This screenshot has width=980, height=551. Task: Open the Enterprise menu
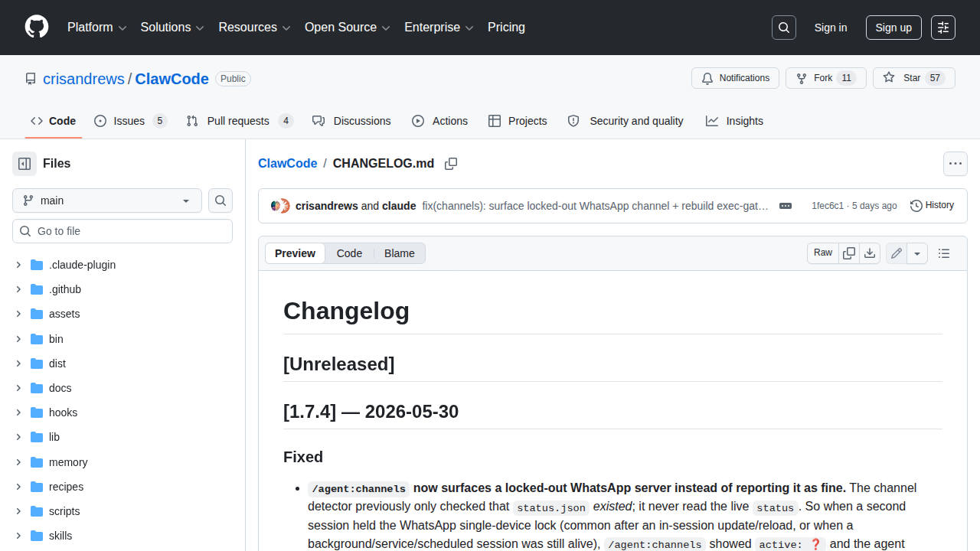click(x=439, y=28)
